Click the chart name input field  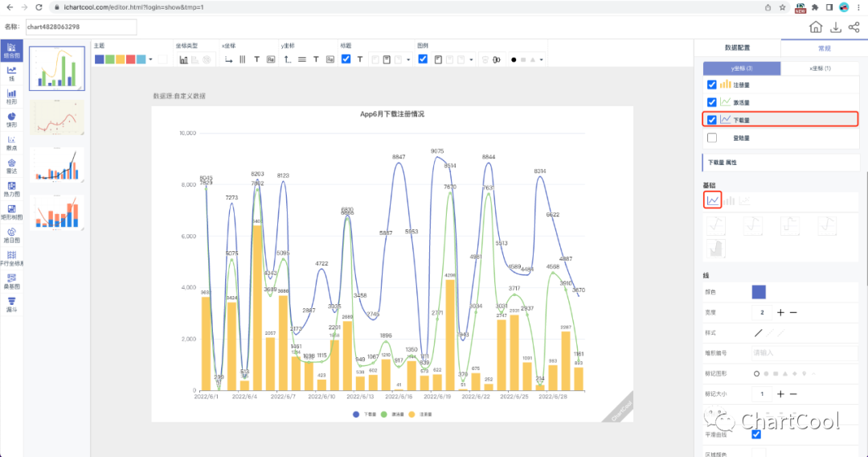tap(80, 27)
